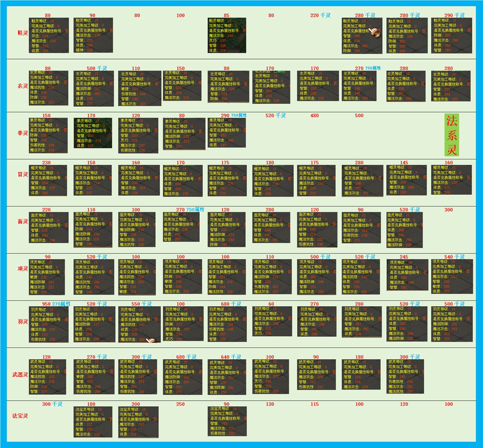Open the 拳灵 card priced 120
The image size is (483, 448).
point(138,136)
